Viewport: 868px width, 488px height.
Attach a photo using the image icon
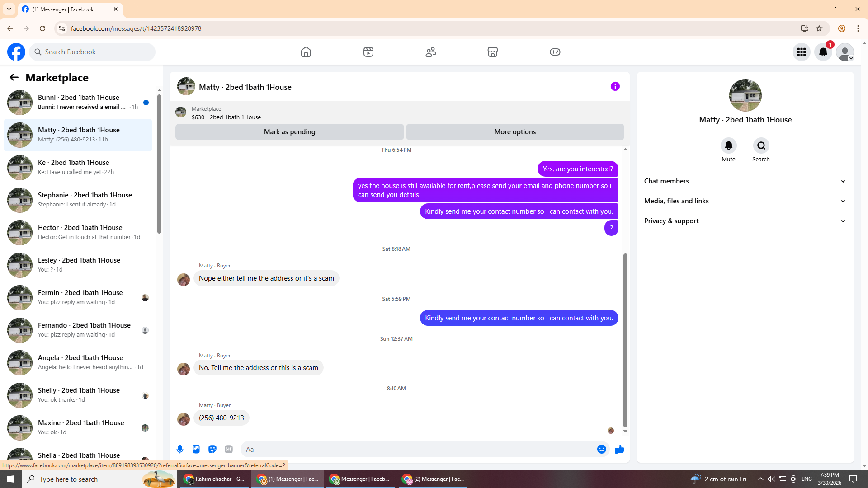tap(196, 449)
